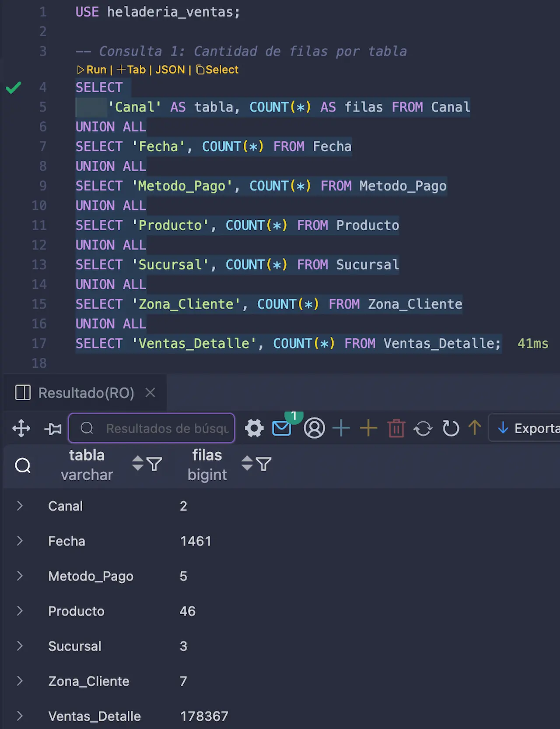Pin the result panel with the pin icon
560x729 pixels.
53,428
